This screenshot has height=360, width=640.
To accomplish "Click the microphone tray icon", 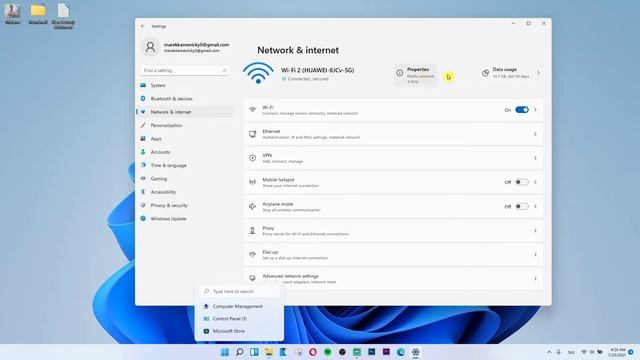I will tap(559, 352).
